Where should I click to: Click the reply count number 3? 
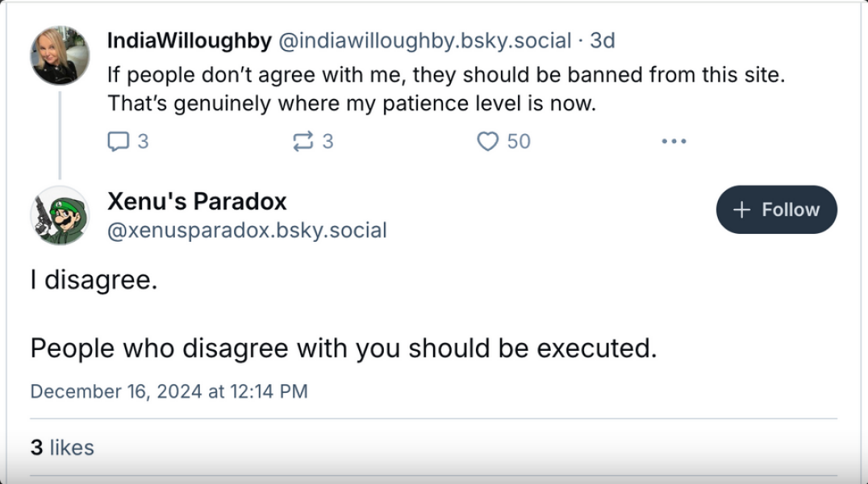(143, 141)
